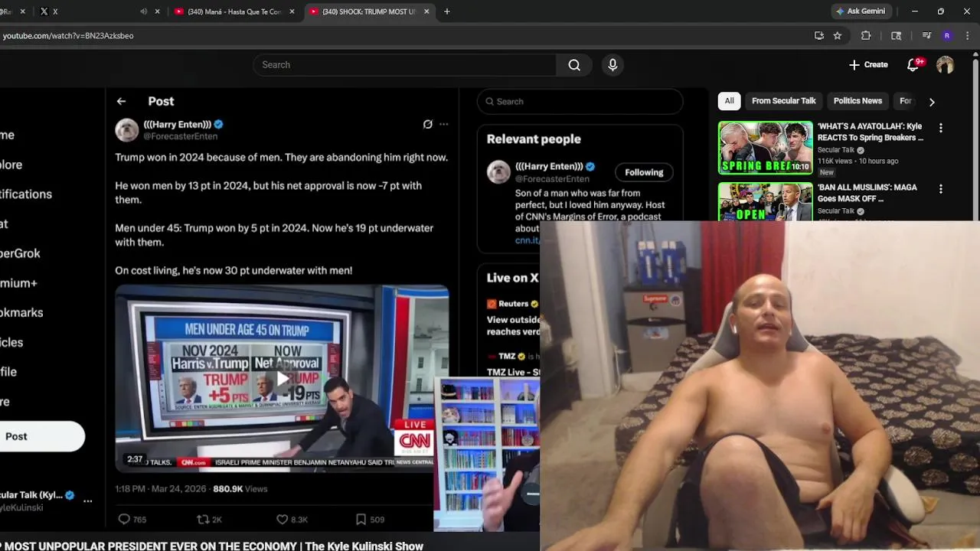Click Harry Enten's avatar under Relevant people
Image resolution: width=980 pixels, height=551 pixels.
pyautogui.click(x=498, y=172)
